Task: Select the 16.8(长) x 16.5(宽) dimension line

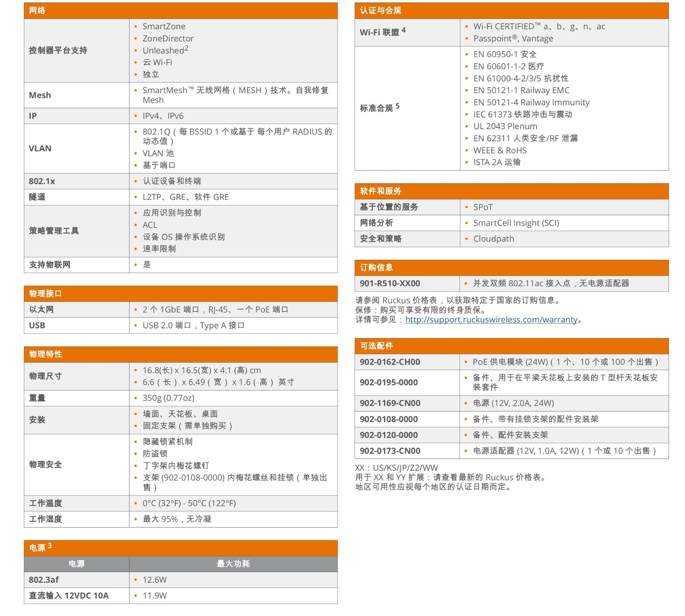Action: click(202, 370)
